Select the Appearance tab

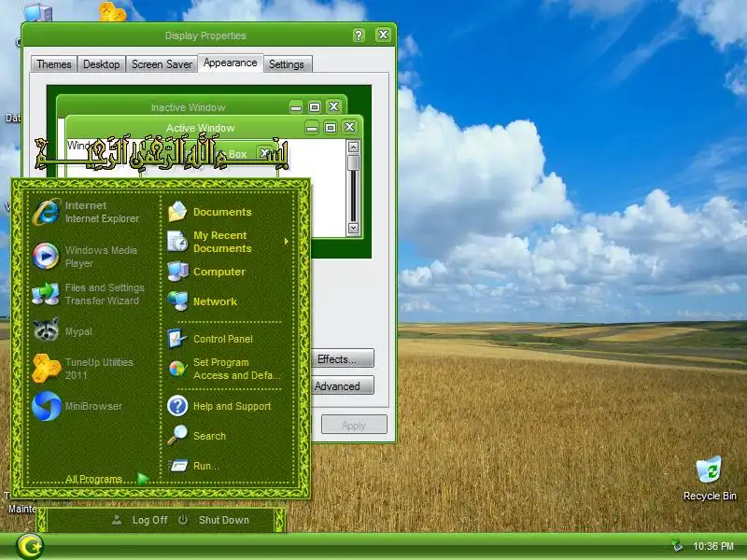pos(230,63)
